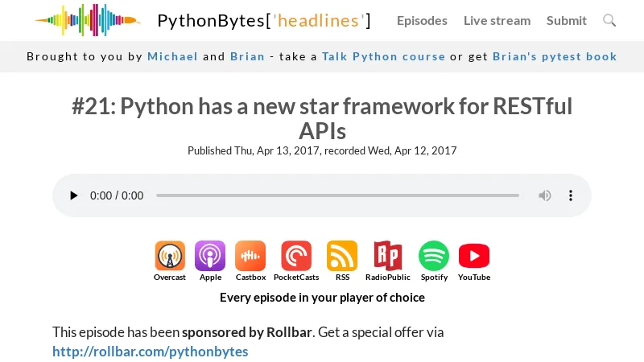
Task: Seek on the audio progress bar
Action: (337, 195)
